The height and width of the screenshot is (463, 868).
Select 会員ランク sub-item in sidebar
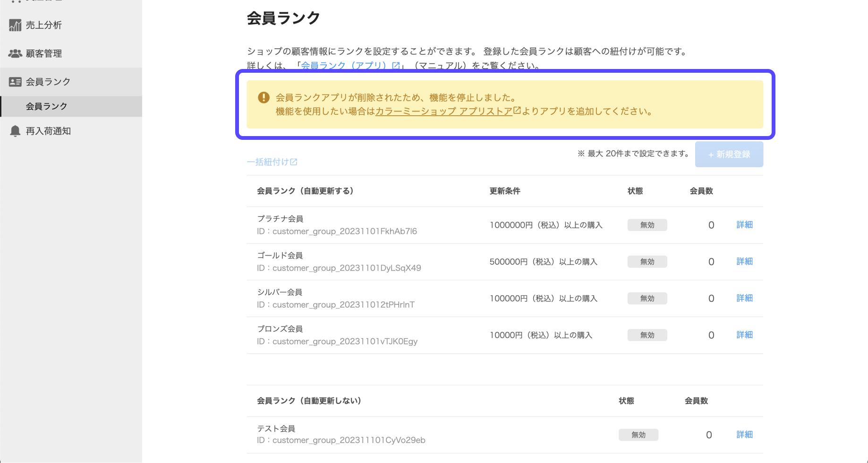[x=46, y=106]
